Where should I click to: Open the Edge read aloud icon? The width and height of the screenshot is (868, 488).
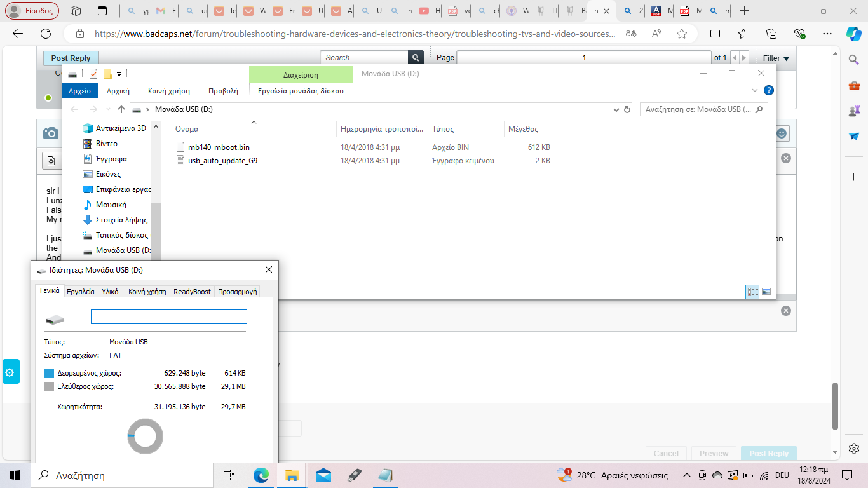pos(656,34)
